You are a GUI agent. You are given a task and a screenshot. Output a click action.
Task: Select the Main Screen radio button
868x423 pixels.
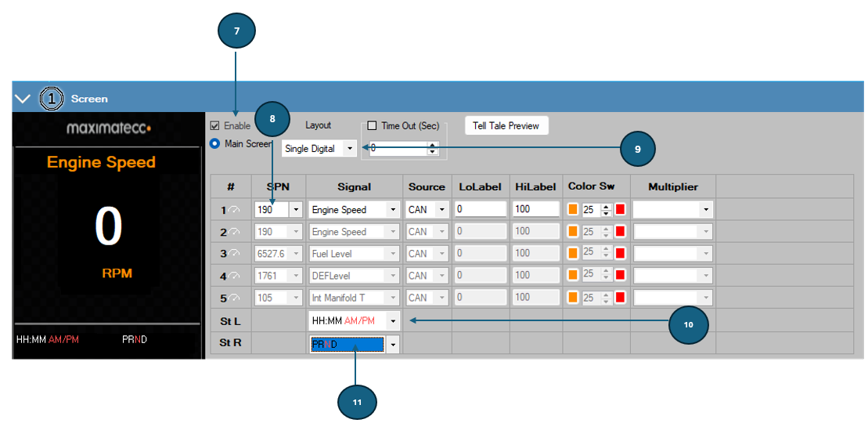click(214, 143)
